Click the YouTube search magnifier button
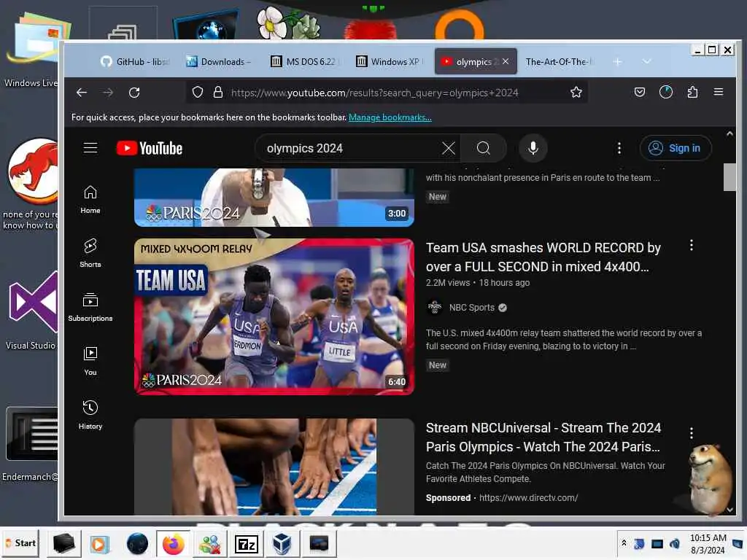Viewport: 747px width, 560px height. tap(483, 148)
